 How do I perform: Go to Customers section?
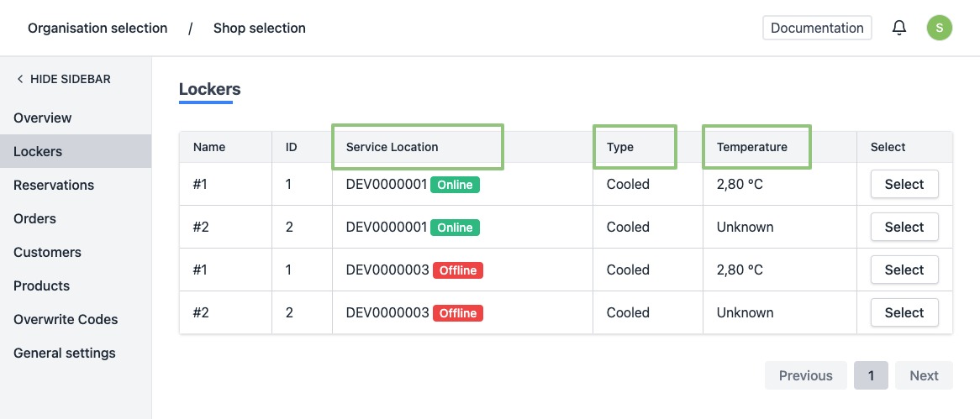[47, 252]
